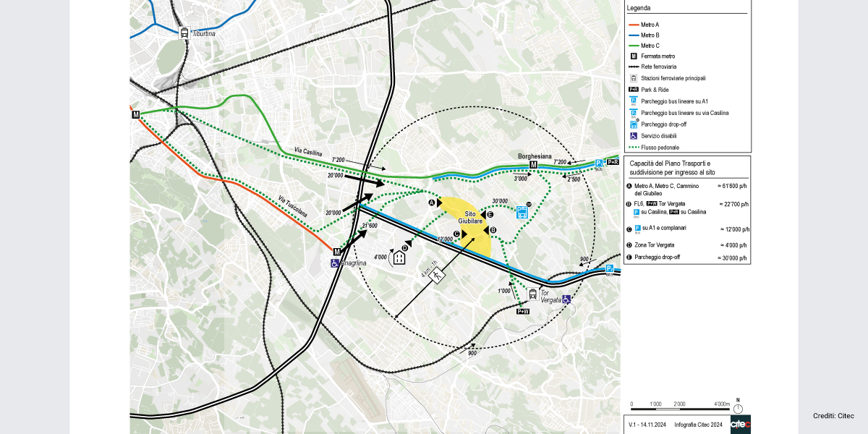The height and width of the screenshot is (434, 868).
Task: Toggle the Rete ferroviaria legend entry
Action: [655, 67]
